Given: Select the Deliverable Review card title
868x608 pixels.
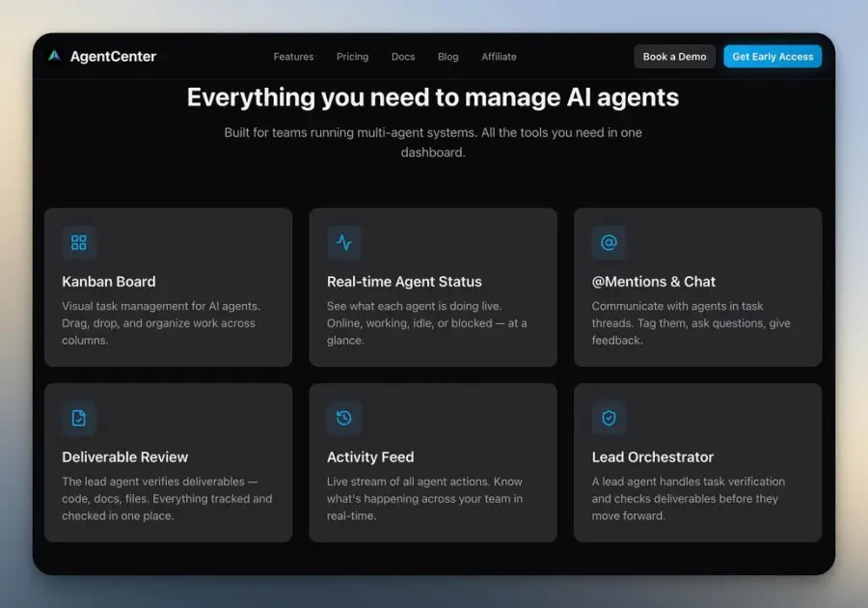Looking at the screenshot, I should (125, 456).
